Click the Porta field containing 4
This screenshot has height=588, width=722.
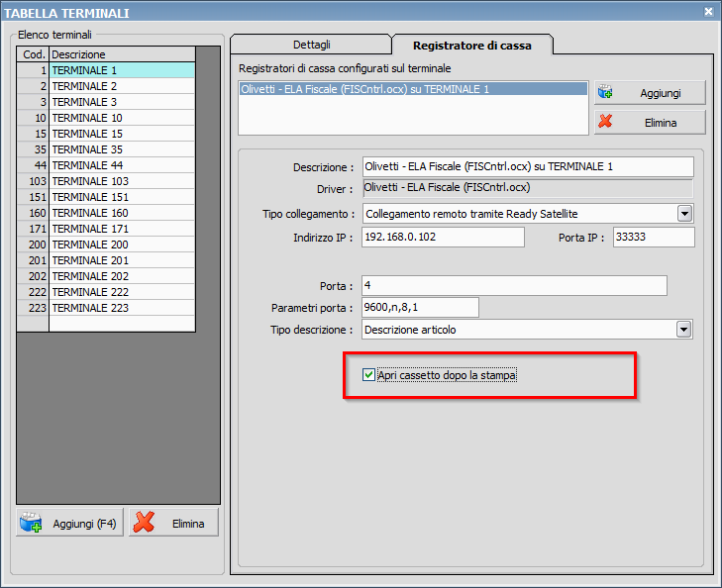pos(514,285)
